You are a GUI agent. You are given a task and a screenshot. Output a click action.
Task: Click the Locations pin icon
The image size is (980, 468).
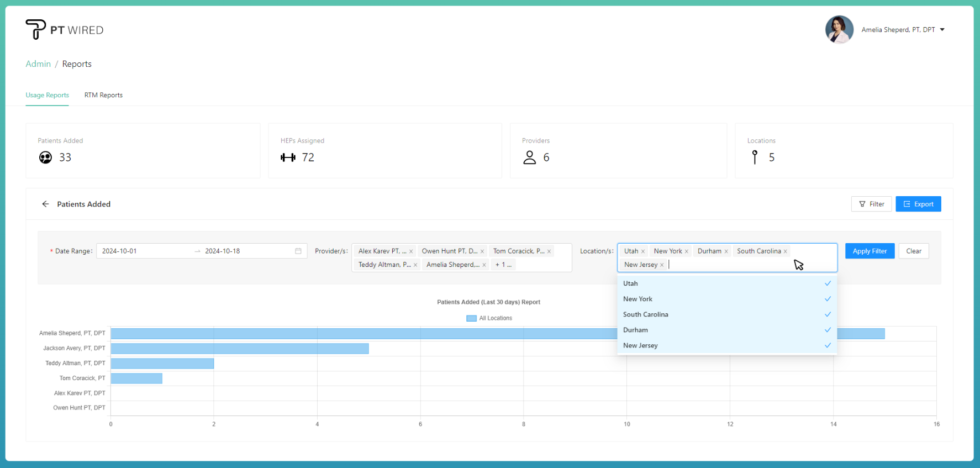(x=755, y=157)
